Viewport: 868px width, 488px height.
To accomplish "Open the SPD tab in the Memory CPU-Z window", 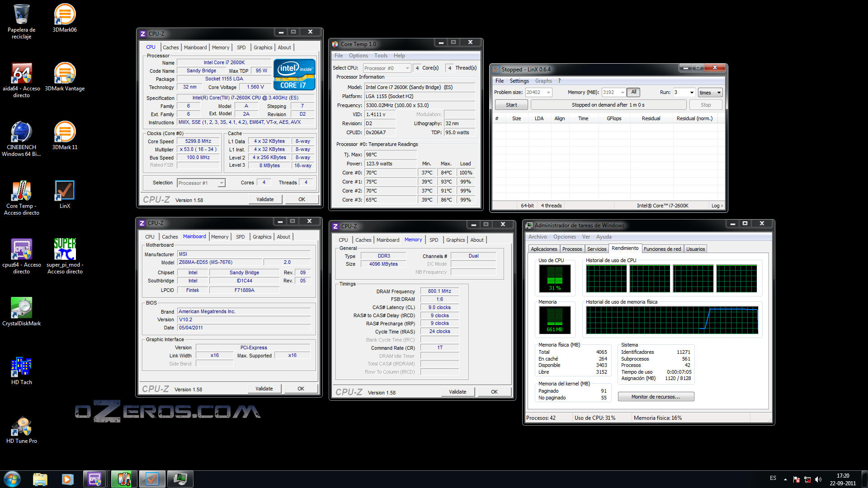I will click(434, 240).
